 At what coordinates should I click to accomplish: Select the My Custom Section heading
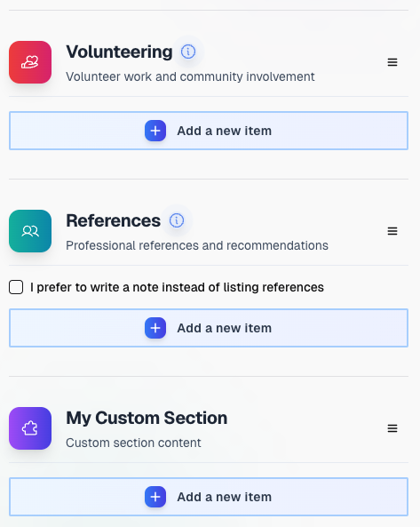(x=147, y=418)
